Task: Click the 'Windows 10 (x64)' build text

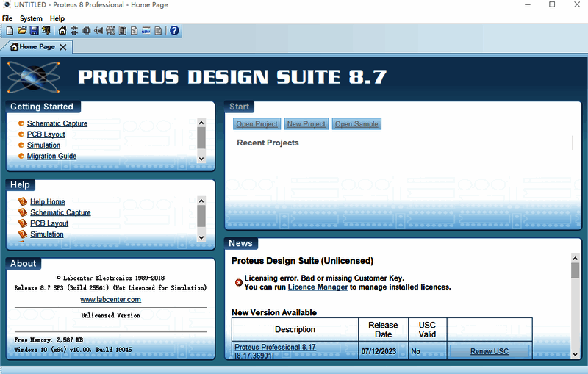Action: click(73, 350)
